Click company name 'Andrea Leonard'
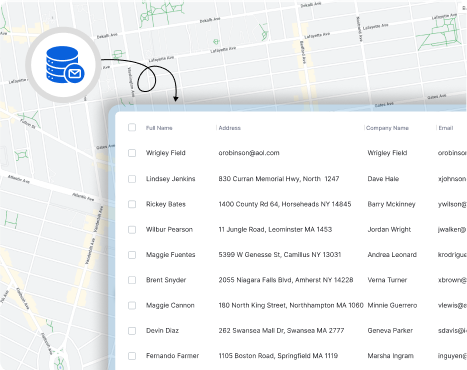 click(392, 255)
